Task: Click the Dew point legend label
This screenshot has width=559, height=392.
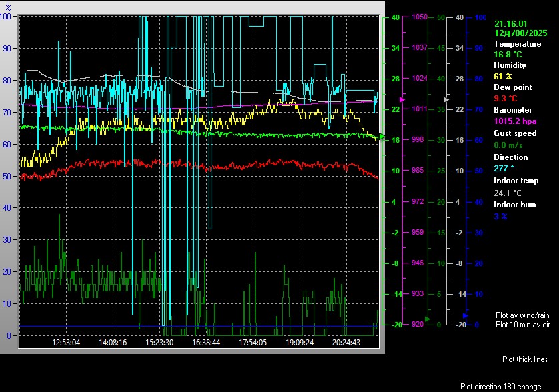Action: coord(511,87)
